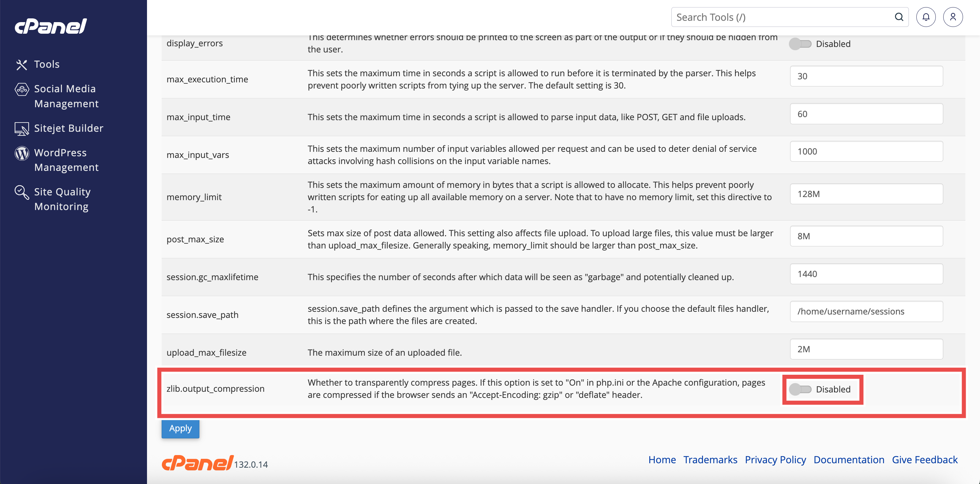Open the Privacy Policy link

coord(775,459)
